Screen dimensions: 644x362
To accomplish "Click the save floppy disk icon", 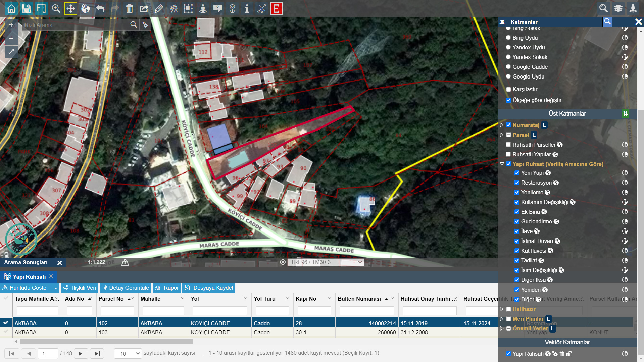I will coord(26,8).
